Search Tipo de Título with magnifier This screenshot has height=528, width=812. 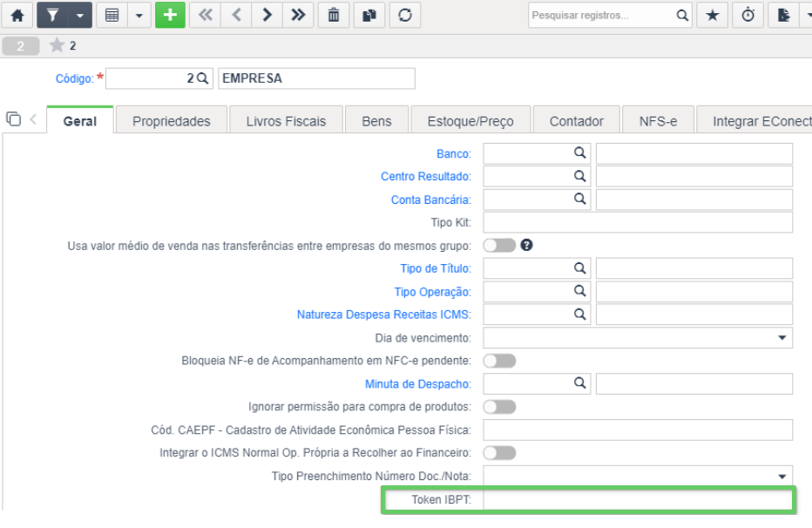[579, 268]
